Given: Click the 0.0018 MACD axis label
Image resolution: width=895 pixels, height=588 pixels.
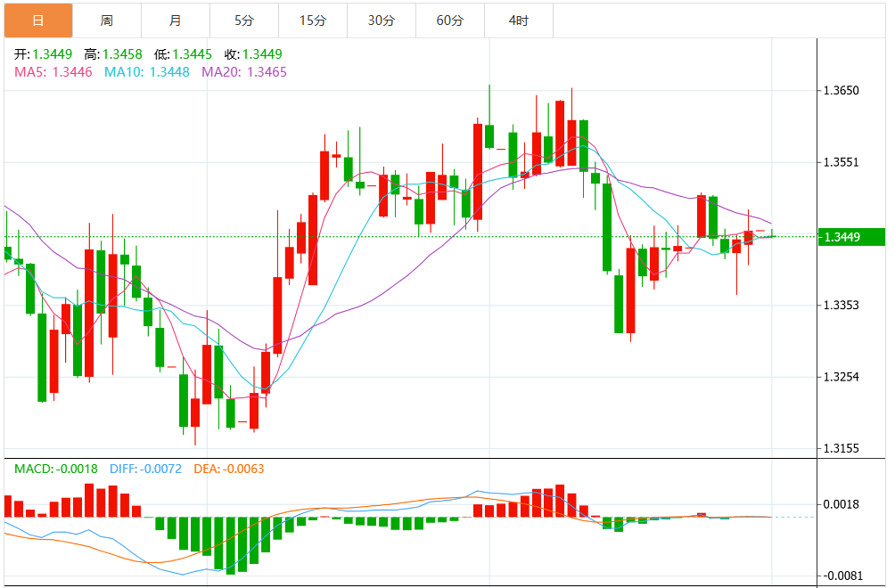Looking at the screenshot, I should pyautogui.click(x=841, y=504).
